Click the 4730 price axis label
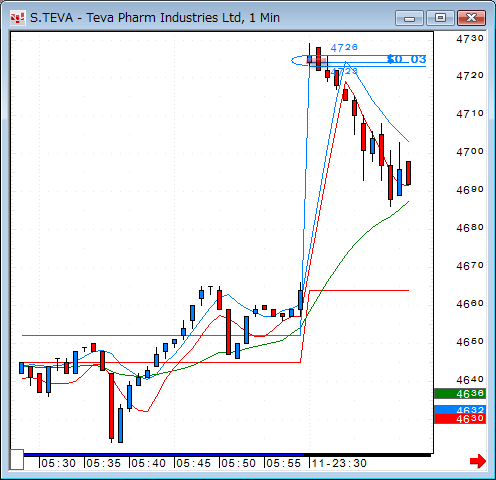Viewport: 496px width, 480px height. [470, 39]
